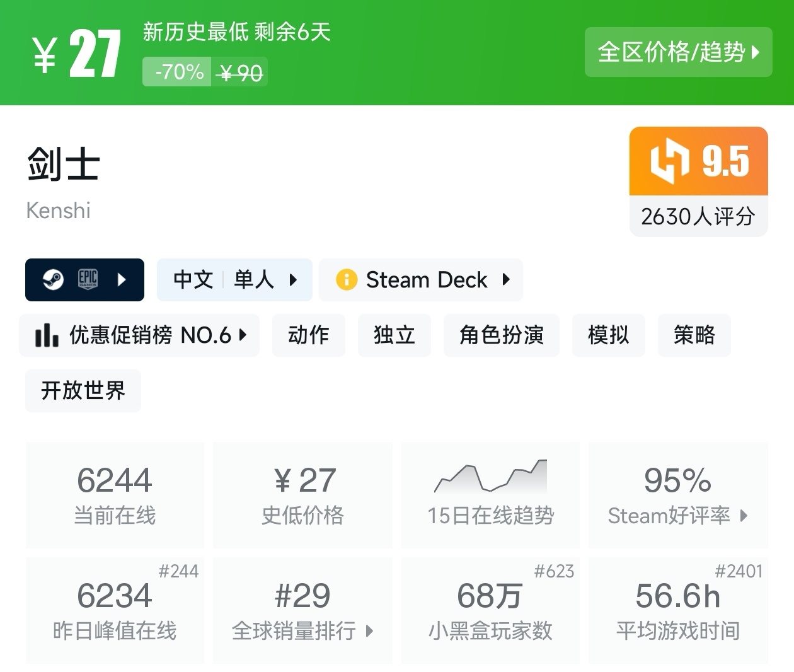This screenshot has width=794, height=672.
Task: Expand the platform selector arrow
Action: coord(122,279)
